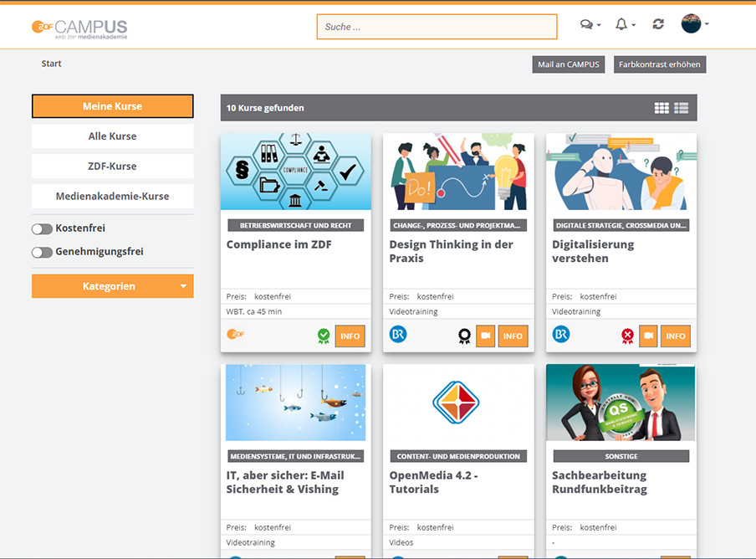This screenshot has height=559, width=756.
Task: Click ZDF logo on Compliance card
Action: coord(236,334)
